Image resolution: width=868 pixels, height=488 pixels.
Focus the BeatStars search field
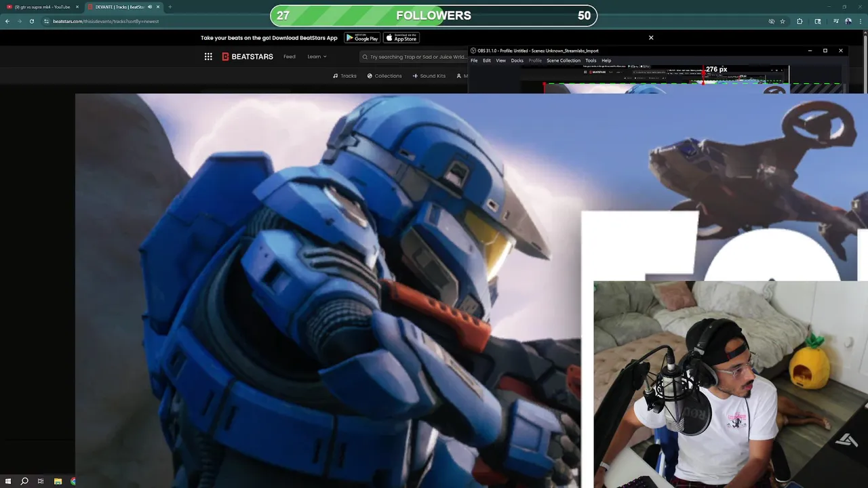tap(414, 57)
